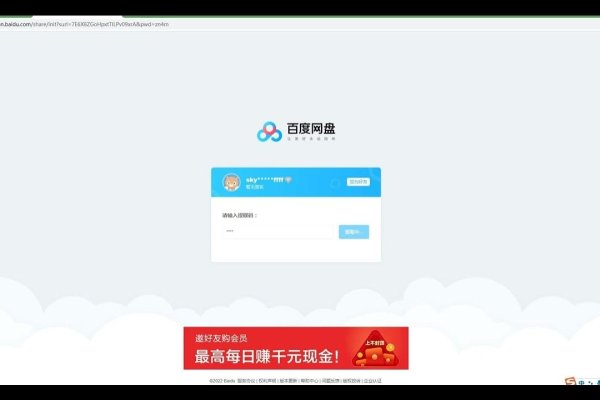Click the sky*****ffff username
The image size is (600, 400).
click(265, 180)
